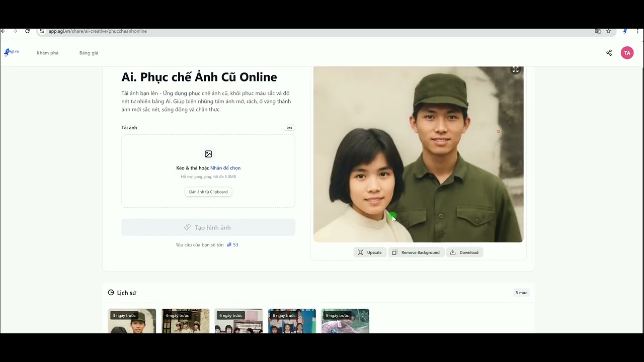Image resolution: width=644 pixels, height=362 pixels.
Task: Open the 3 ngày trước history thumbnail
Action: click(x=132, y=321)
